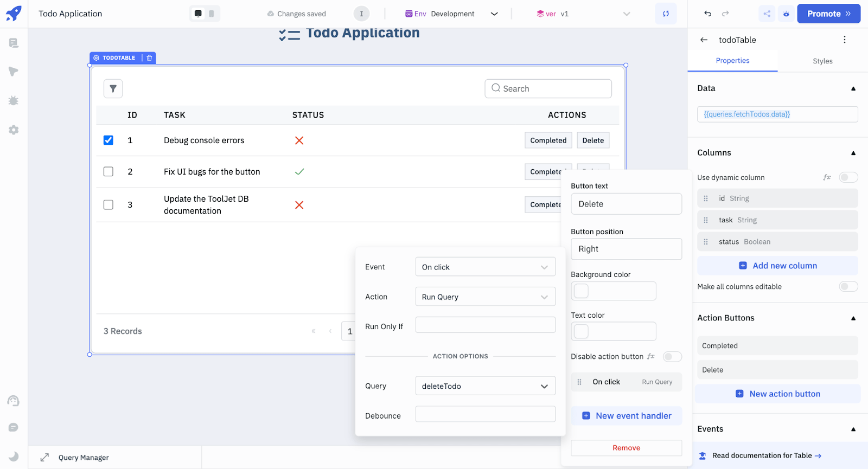
Task: Open the On click Run Query handler
Action: 627,382
